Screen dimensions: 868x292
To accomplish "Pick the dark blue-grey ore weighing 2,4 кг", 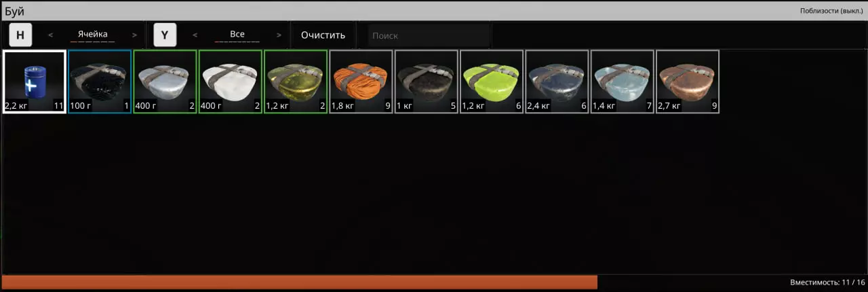I will pyautogui.click(x=557, y=81).
